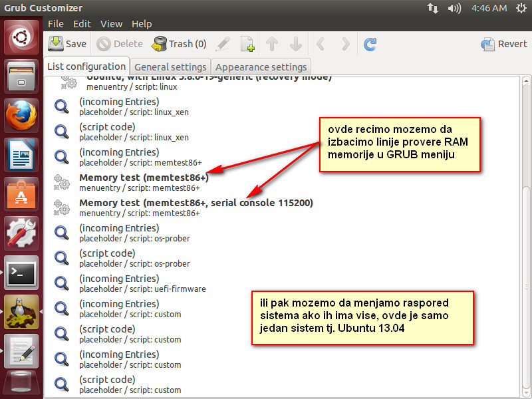Viewport: 532px width, 399px height.
Task: Select Memory test serial console 115200 entry
Action: (283, 207)
